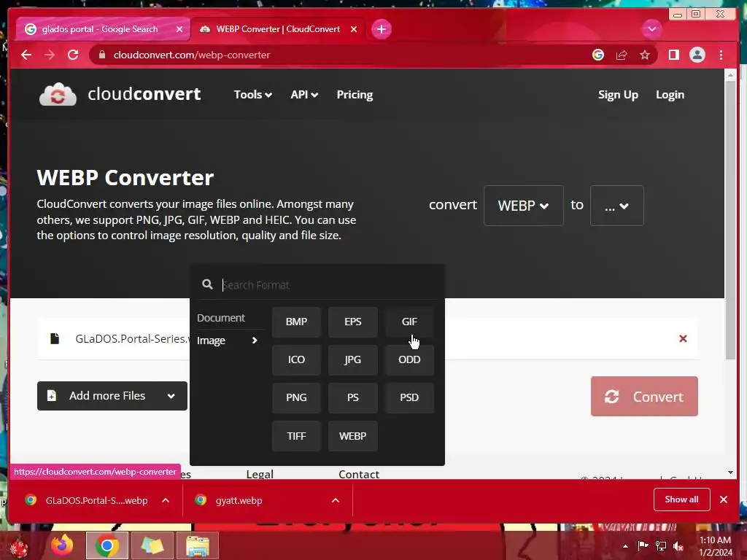Select the Image format category
Screen dimensions: 747x560
[x=227, y=341]
